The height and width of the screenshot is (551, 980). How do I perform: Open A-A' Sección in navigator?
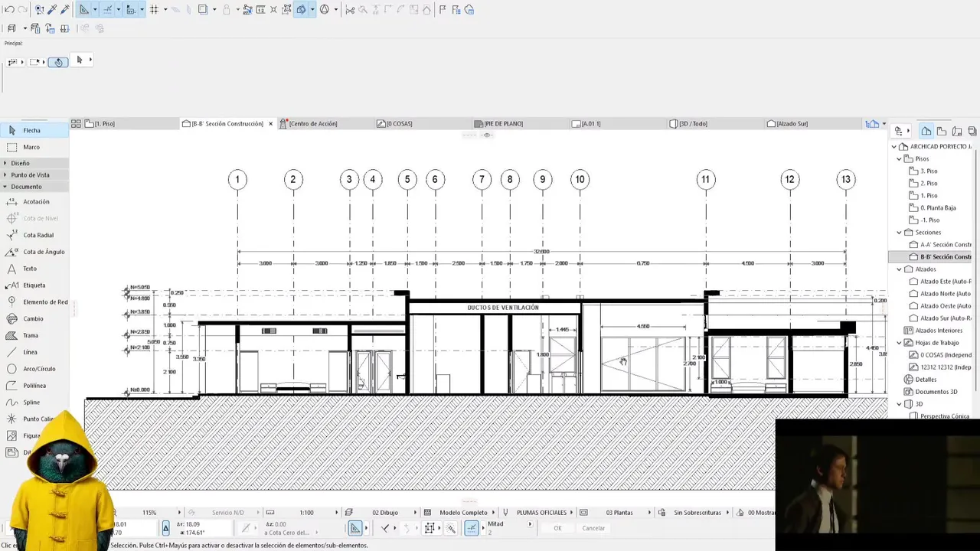[x=939, y=244]
